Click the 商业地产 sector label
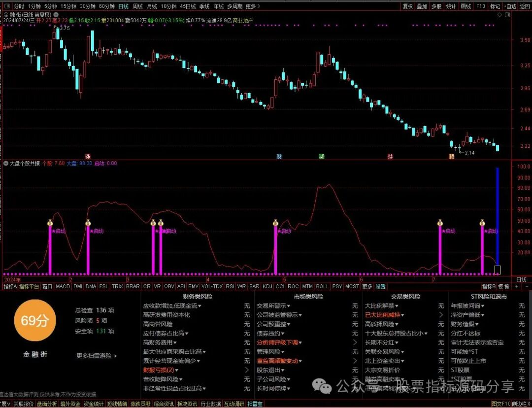 point(243,20)
